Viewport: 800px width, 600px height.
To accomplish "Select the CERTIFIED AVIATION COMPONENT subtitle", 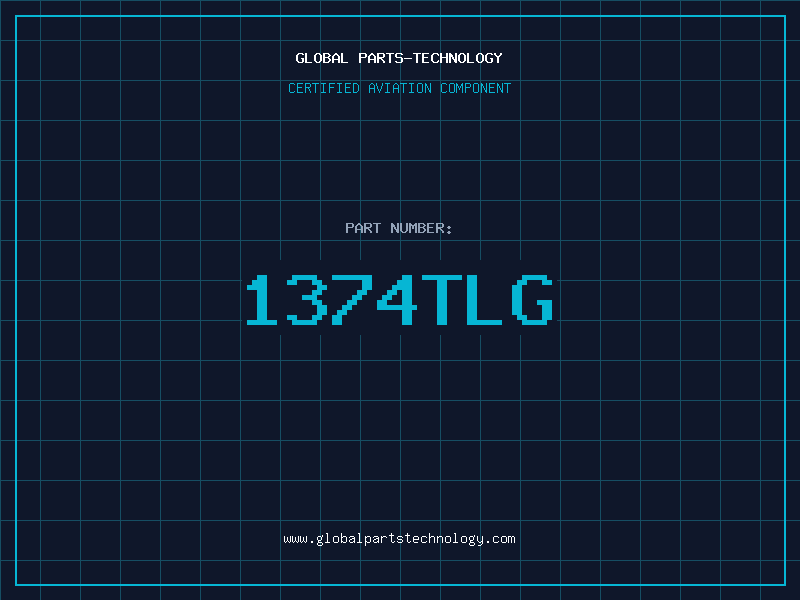I will (399, 88).
